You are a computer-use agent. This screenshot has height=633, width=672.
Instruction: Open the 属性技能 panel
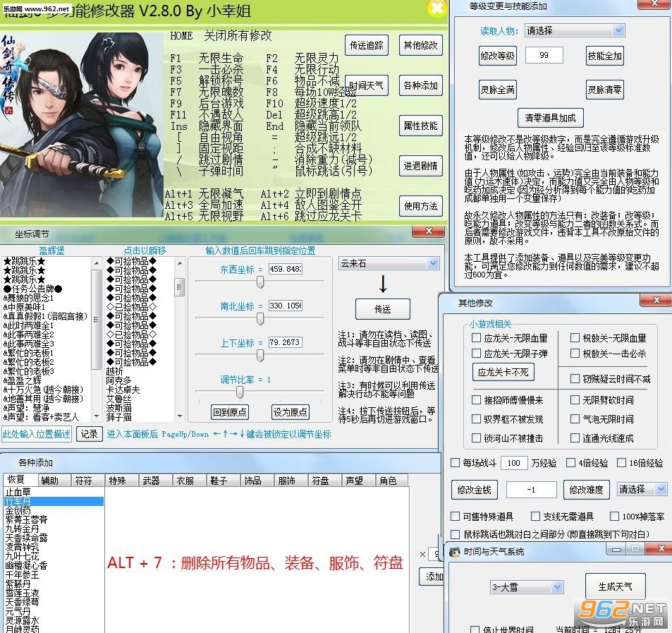(420, 126)
